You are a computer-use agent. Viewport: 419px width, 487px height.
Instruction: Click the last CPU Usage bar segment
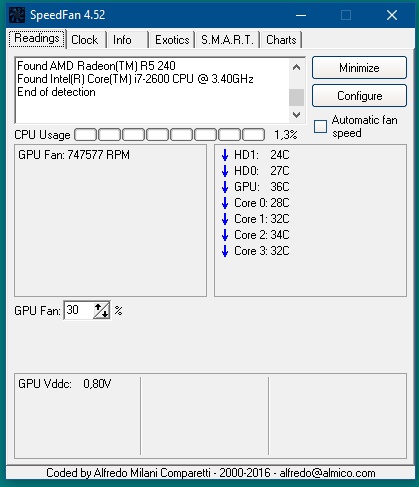[254, 135]
